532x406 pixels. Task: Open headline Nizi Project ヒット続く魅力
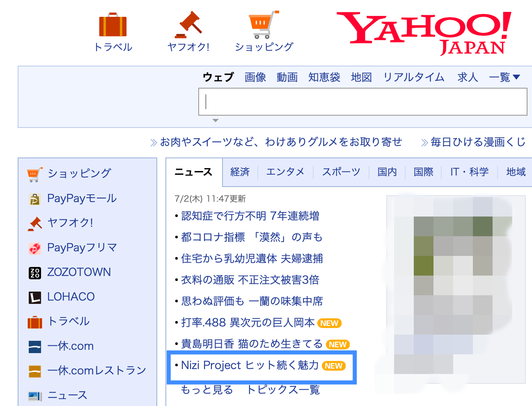coord(250,365)
